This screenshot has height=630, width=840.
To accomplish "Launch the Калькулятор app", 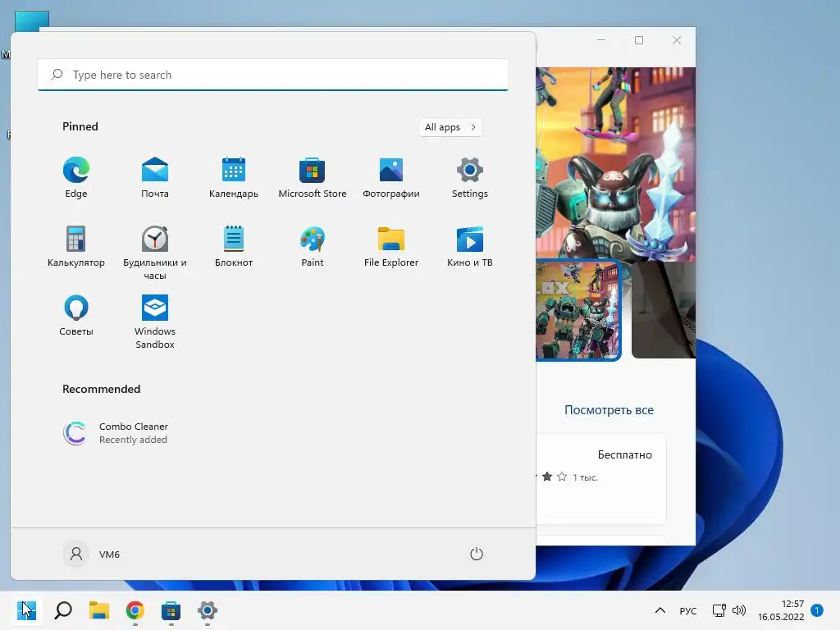I will 76,246.
